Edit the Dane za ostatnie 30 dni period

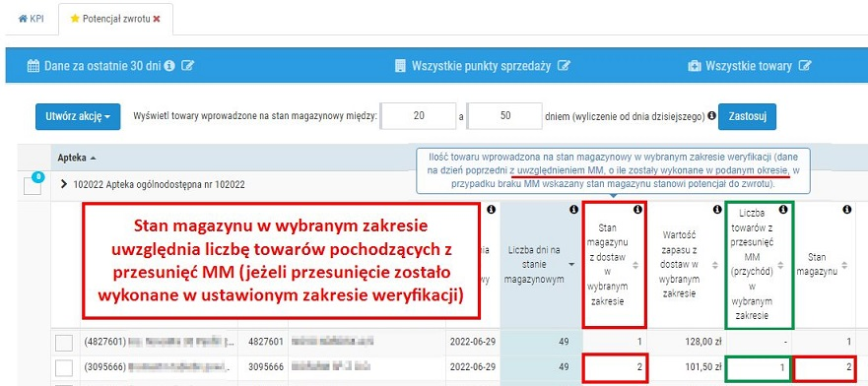coord(188,66)
